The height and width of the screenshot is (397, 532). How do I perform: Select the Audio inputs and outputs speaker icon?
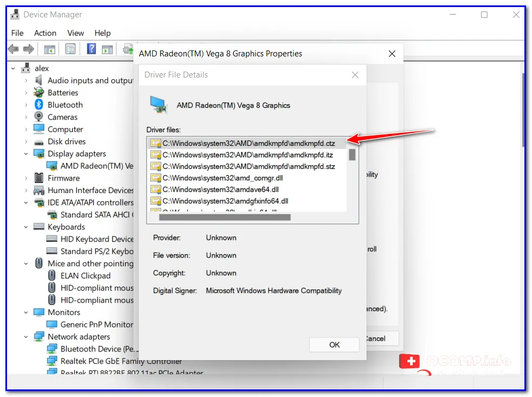pos(39,80)
